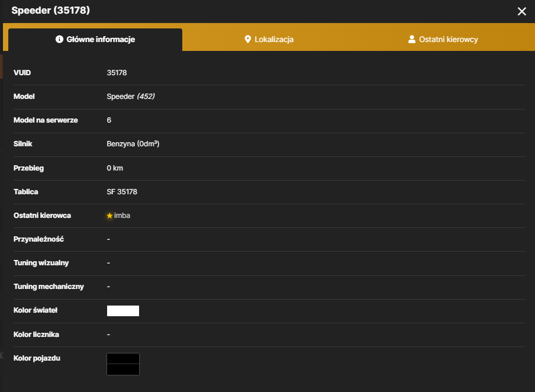
Task: Click the lower black Kolor pojazdu swatch
Action: pyautogui.click(x=123, y=369)
